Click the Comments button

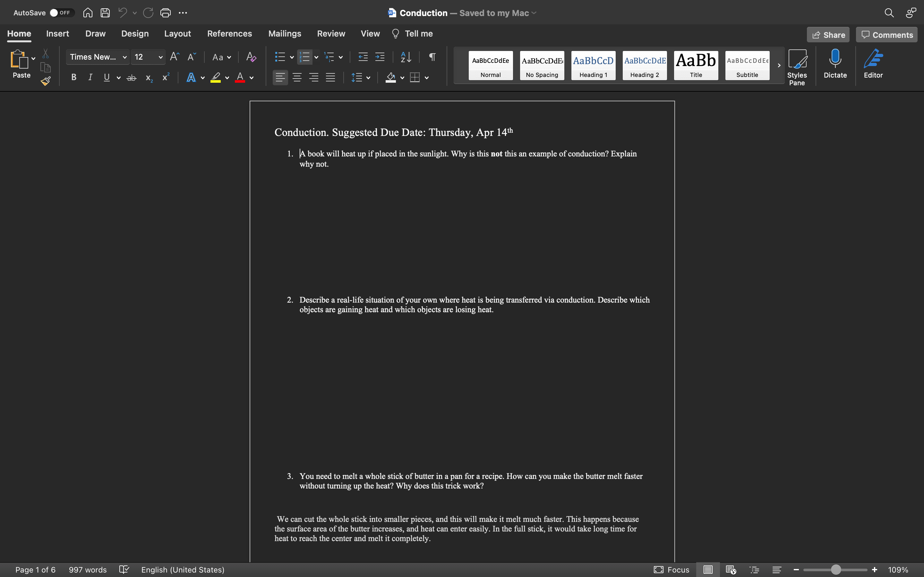click(x=887, y=35)
